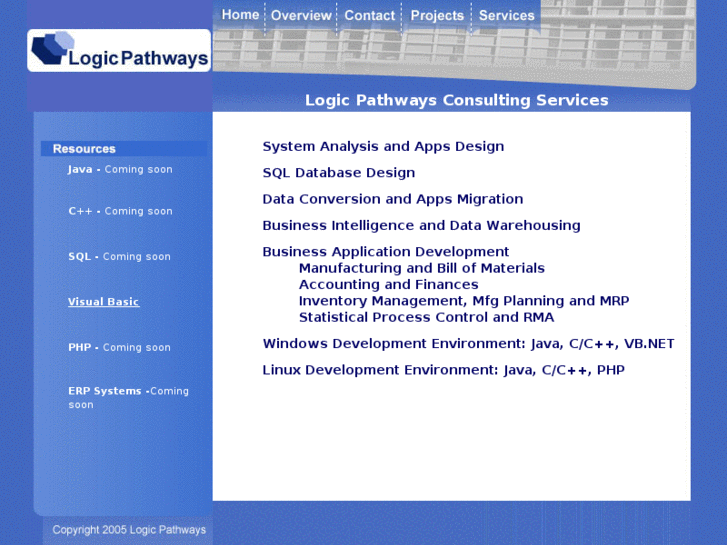This screenshot has width=727, height=545.
Task: Open the Home navigation tab
Action: click(x=240, y=15)
